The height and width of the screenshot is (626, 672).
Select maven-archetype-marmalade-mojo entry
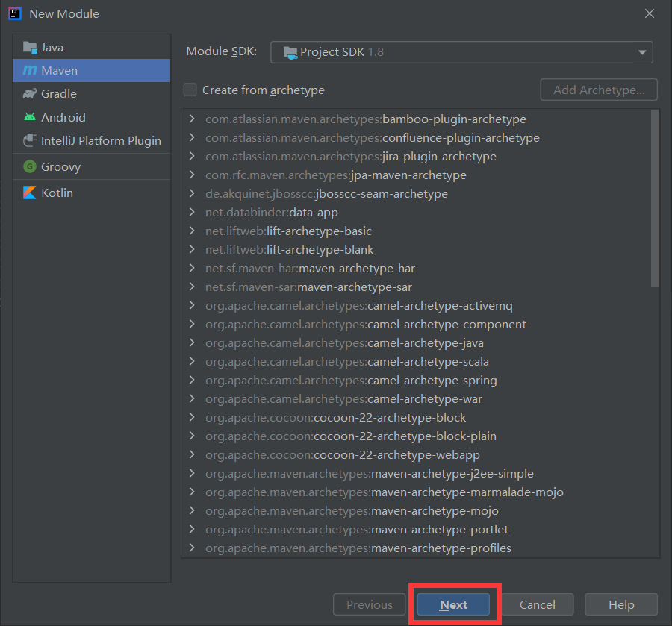[384, 492]
